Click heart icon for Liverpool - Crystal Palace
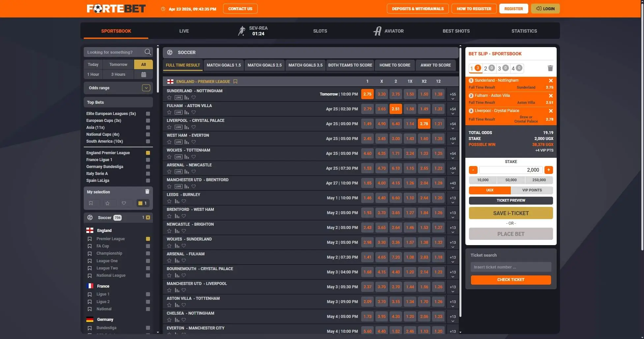Viewport: 644px width, 339px height. point(194,127)
